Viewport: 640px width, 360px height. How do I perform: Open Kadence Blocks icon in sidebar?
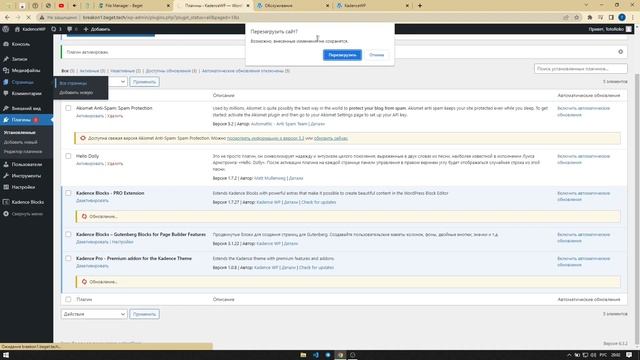click(6, 202)
